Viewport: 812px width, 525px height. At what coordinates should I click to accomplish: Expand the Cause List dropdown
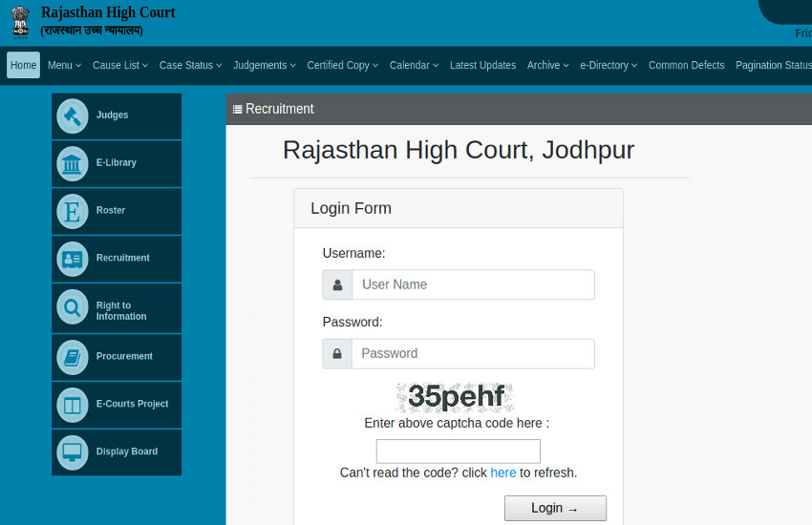pyautogui.click(x=120, y=66)
